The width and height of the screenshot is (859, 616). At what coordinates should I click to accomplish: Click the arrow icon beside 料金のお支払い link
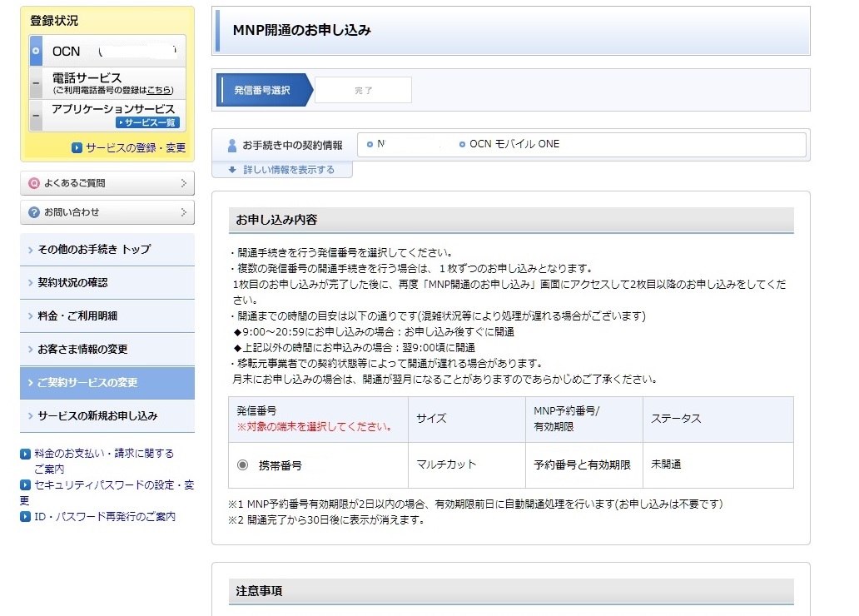point(25,454)
